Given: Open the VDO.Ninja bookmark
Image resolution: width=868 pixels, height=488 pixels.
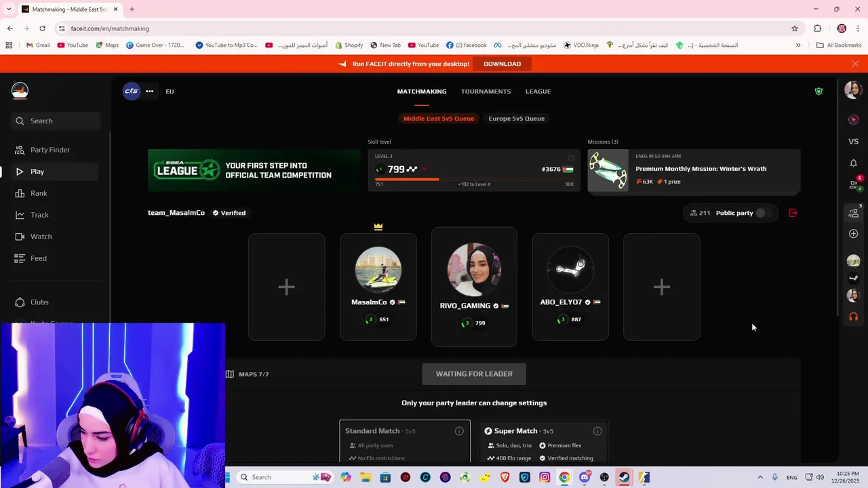Looking at the screenshot, I should 581,45.
